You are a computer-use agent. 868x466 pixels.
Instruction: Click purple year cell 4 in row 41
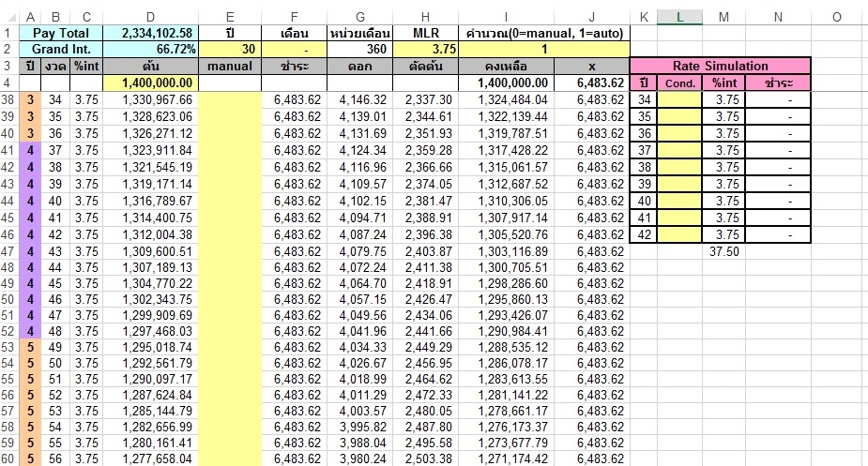[x=30, y=150]
